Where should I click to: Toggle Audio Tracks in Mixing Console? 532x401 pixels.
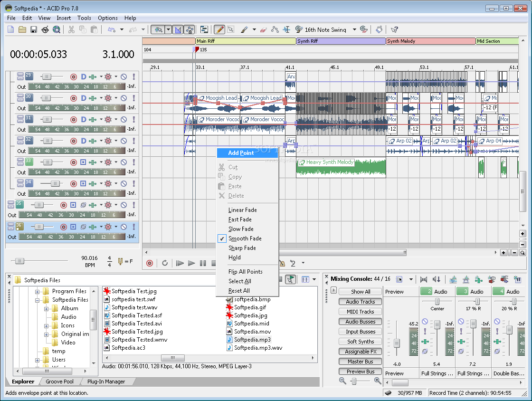361,302
